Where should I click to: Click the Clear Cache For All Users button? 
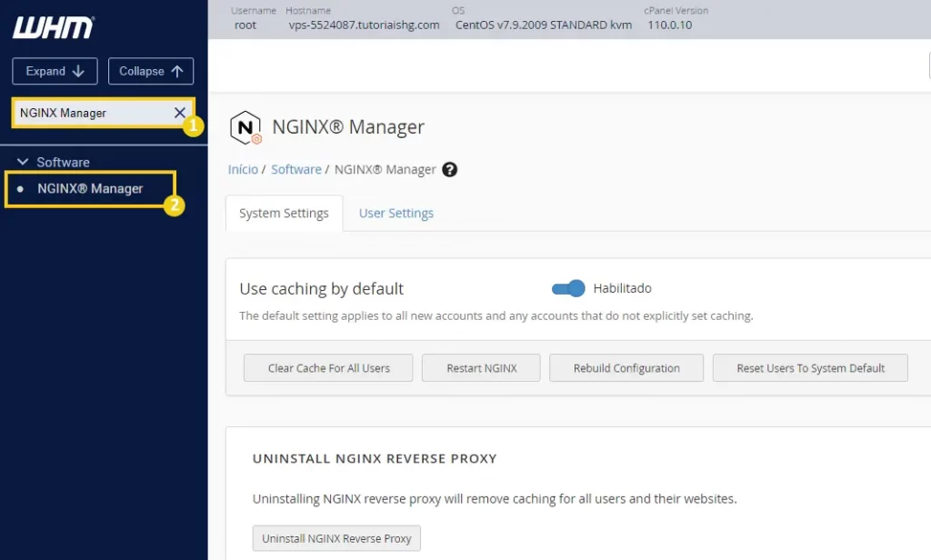tap(328, 368)
